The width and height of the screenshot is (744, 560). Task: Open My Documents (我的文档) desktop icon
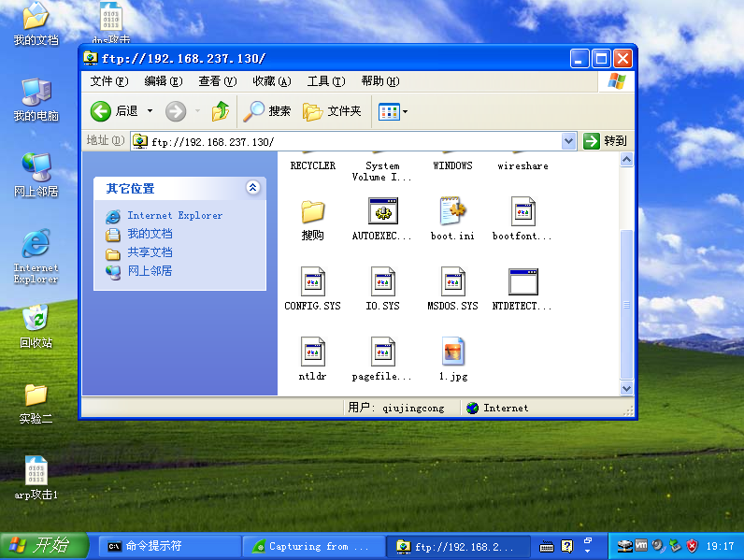(36, 23)
